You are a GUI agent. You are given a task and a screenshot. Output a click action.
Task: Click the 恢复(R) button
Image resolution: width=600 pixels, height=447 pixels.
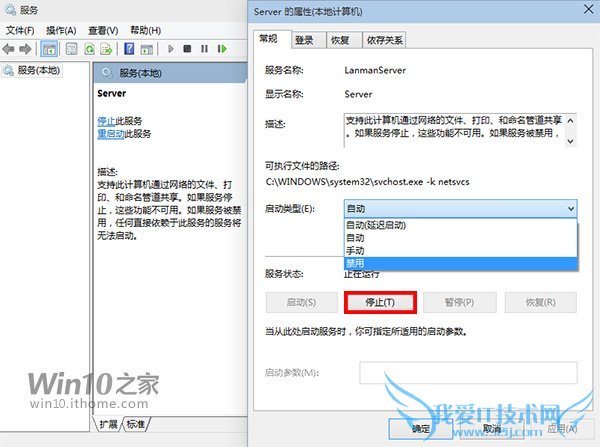click(x=540, y=302)
